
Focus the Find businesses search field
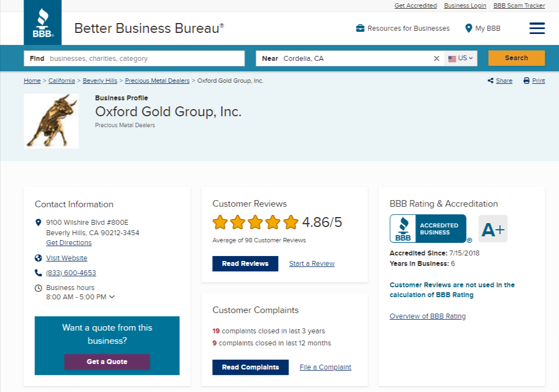pos(134,59)
